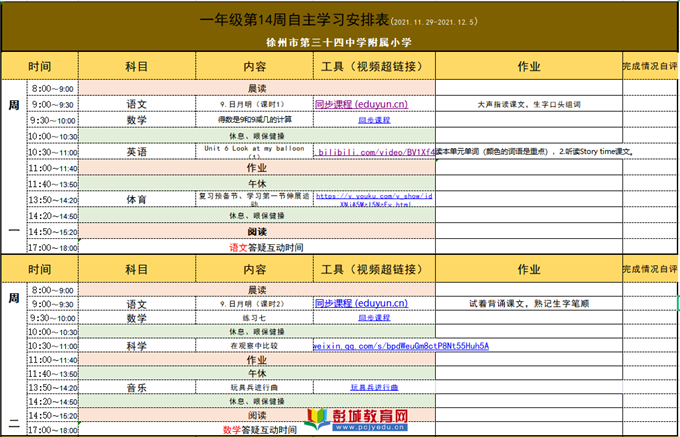Select the 英语 subject cell
Image resolution: width=680 pixels, height=437 pixels.
tap(137, 152)
